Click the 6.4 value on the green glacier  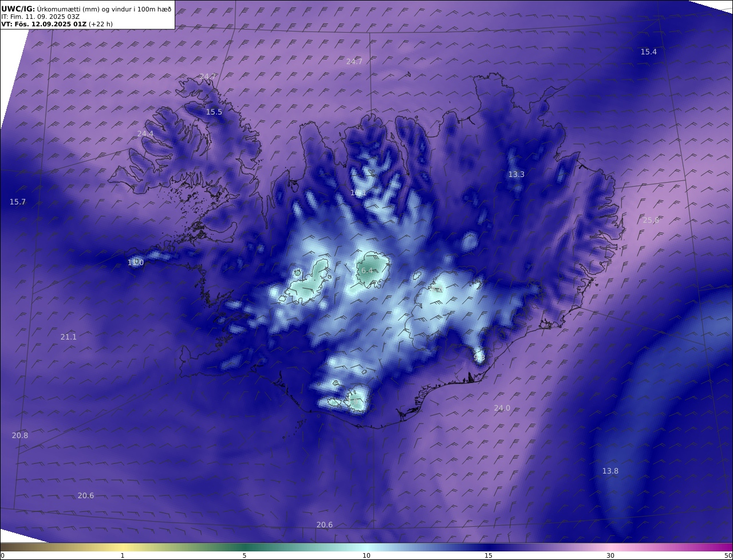pyautogui.click(x=367, y=270)
